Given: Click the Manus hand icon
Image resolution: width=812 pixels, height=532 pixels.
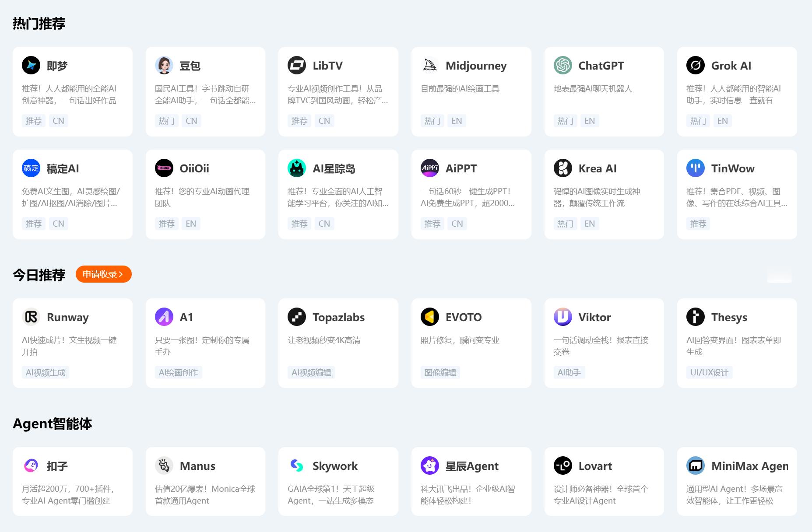Looking at the screenshot, I should tap(164, 465).
